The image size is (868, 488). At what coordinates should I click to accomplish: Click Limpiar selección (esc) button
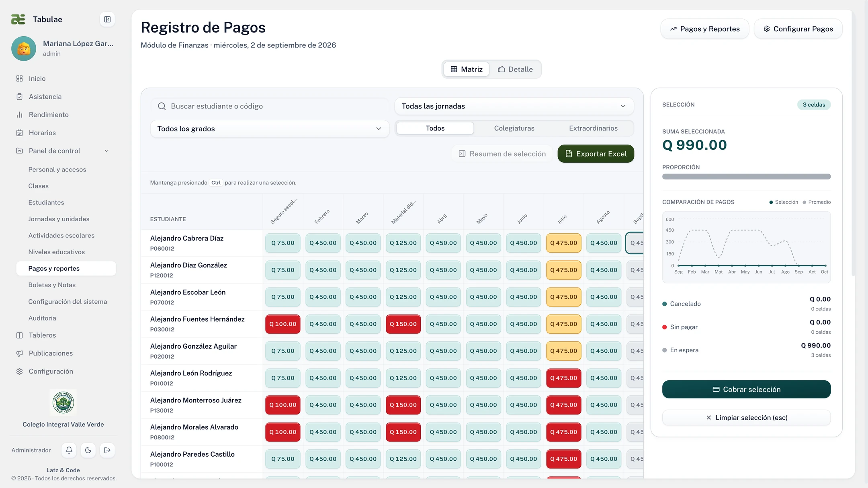pos(746,418)
